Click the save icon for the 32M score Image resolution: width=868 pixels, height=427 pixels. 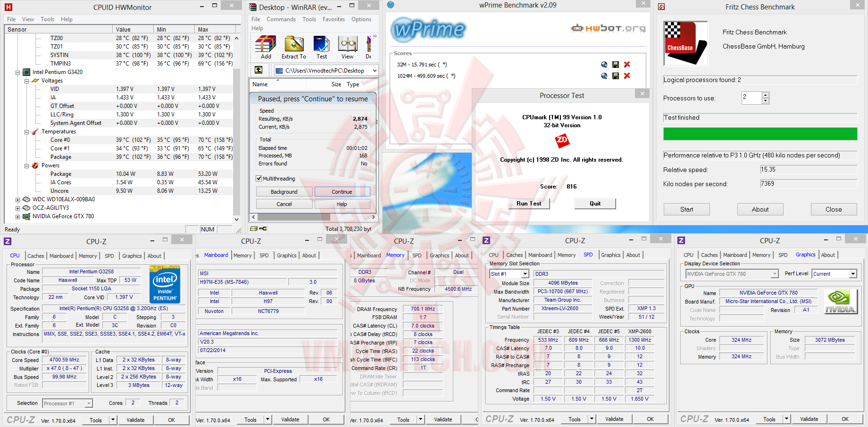(616, 65)
